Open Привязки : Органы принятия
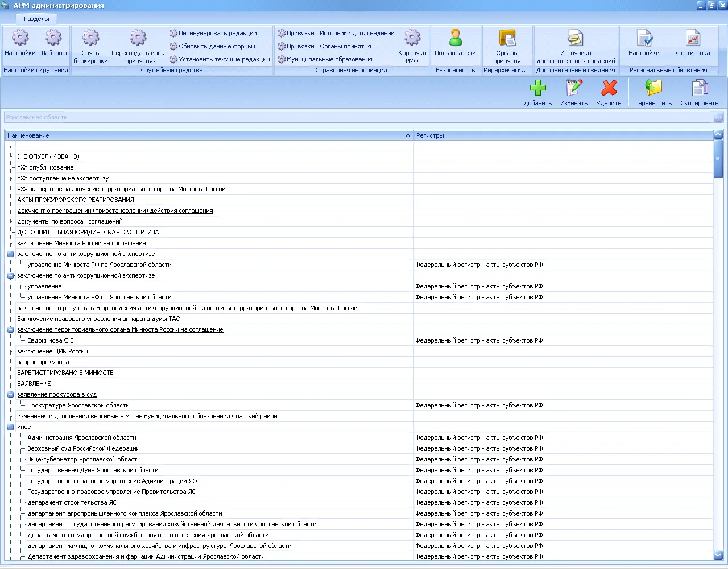 pyautogui.click(x=324, y=46)
